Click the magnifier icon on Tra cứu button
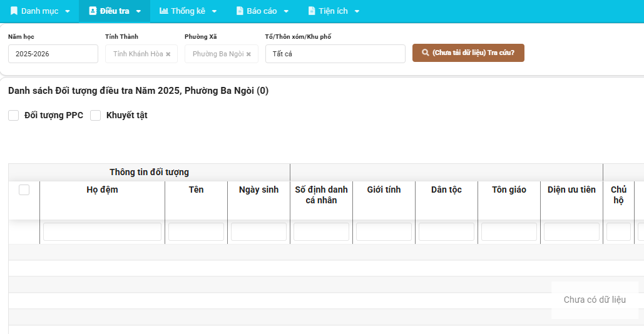The image size is (644, 334). [426, 53]
